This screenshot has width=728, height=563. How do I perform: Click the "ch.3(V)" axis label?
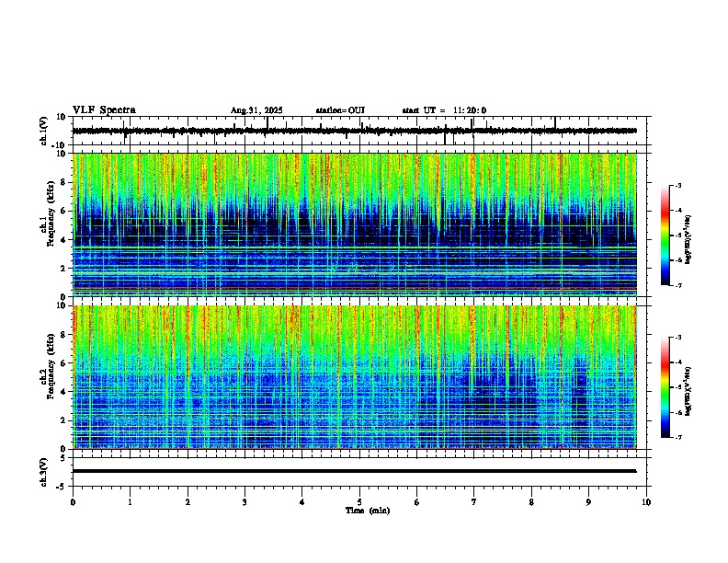click(x=44, y=472)
